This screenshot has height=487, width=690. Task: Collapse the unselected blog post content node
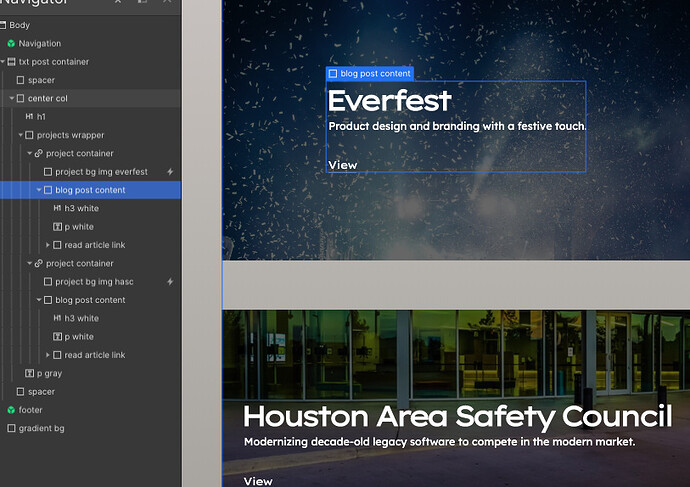(39, 300)
